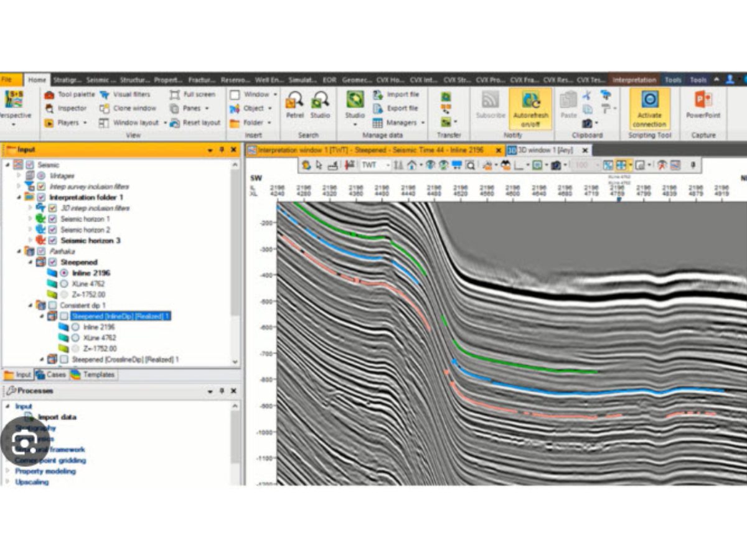Close the 3D window 1 tab
The image size is (747, 560).
pos(585,150)
